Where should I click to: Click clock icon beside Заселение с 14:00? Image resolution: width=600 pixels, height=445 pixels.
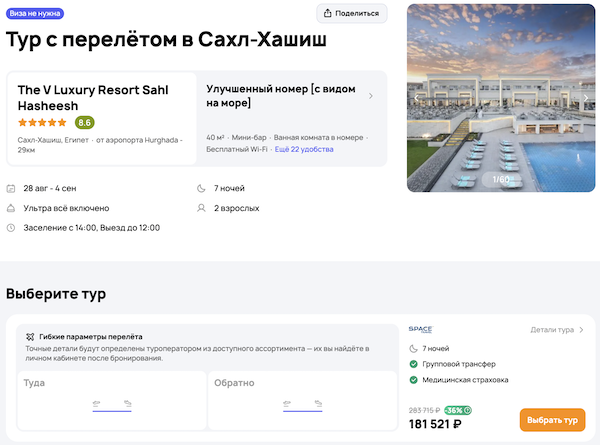click(x=11, y=228)
